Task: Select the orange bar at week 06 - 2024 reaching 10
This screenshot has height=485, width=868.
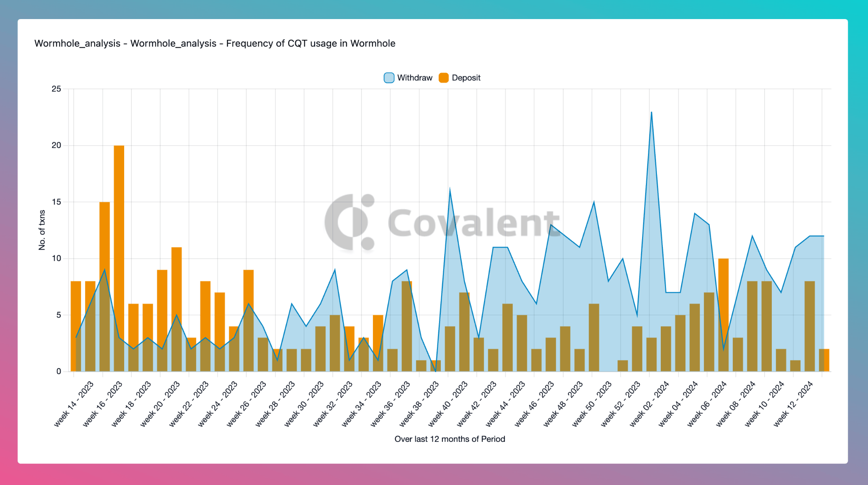Action: pyautogui.click(x=723, y=315)
